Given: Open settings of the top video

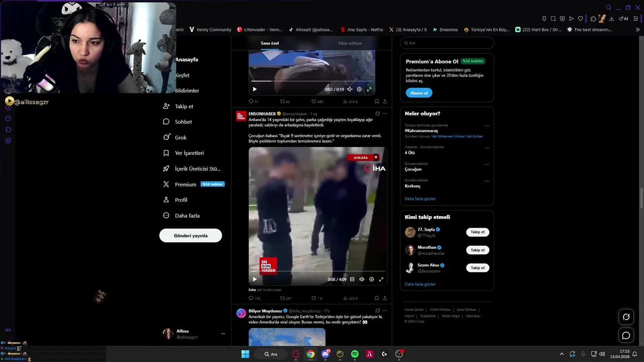Looking at the screenshot, I should click(x=359, y=89).
